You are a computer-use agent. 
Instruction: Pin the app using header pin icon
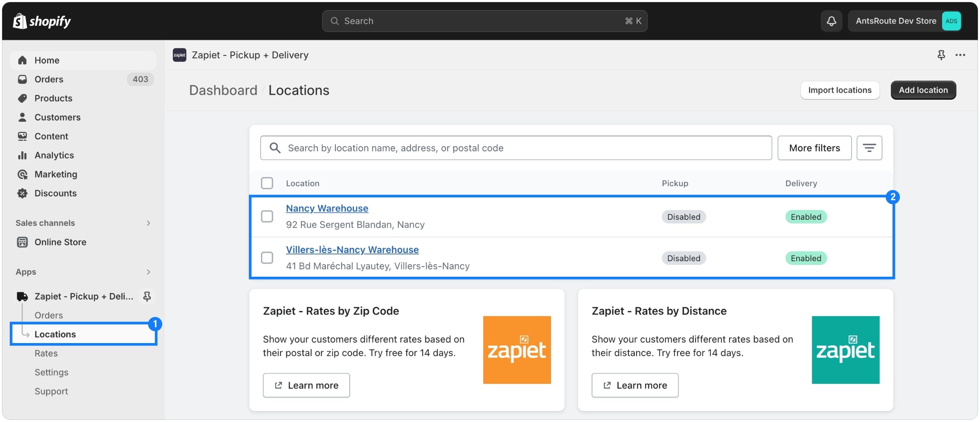click(941, 55)
